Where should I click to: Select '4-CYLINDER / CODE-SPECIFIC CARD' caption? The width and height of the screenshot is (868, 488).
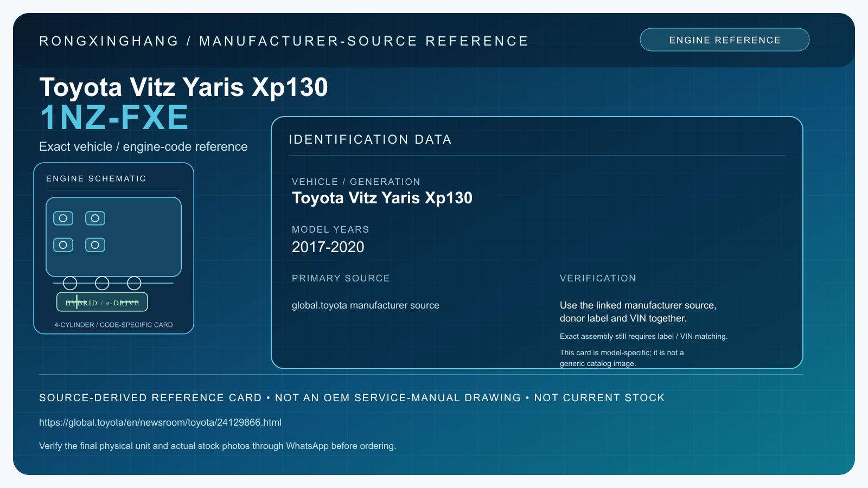(x=113, y=325)
